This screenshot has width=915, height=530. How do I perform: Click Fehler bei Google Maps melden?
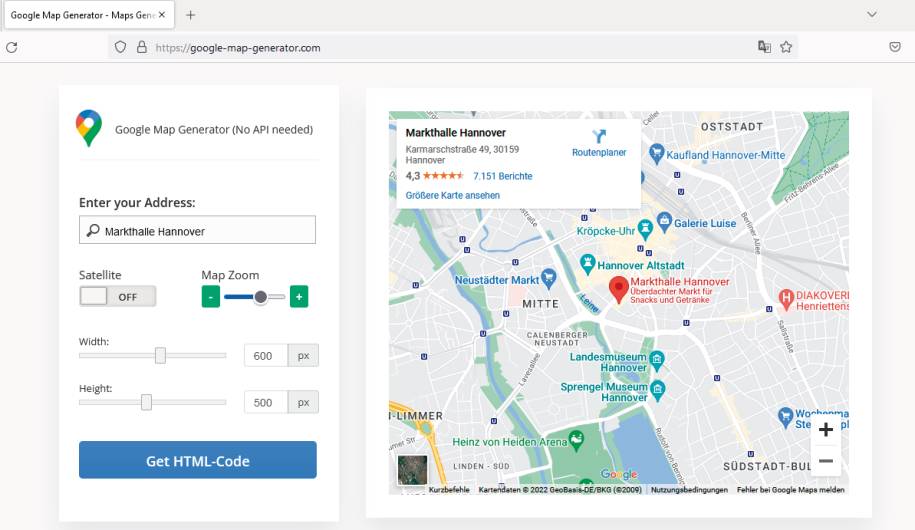point(790,490)
